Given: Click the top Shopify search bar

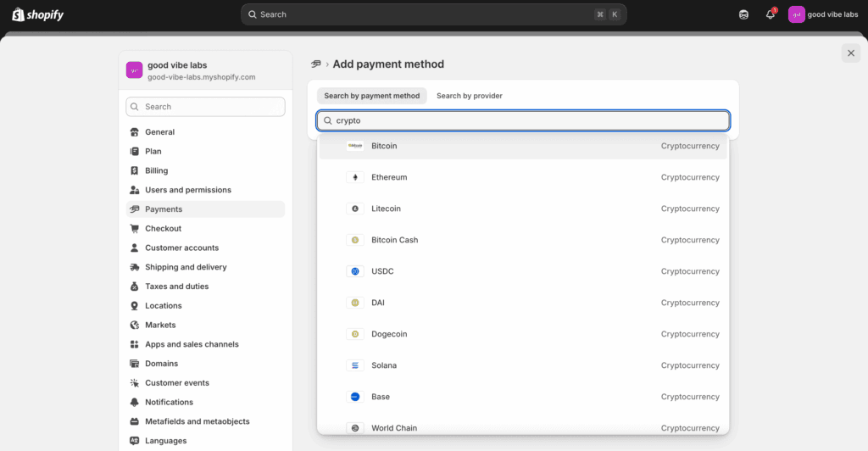Looking at the screenshot, I should click(433, 14).
